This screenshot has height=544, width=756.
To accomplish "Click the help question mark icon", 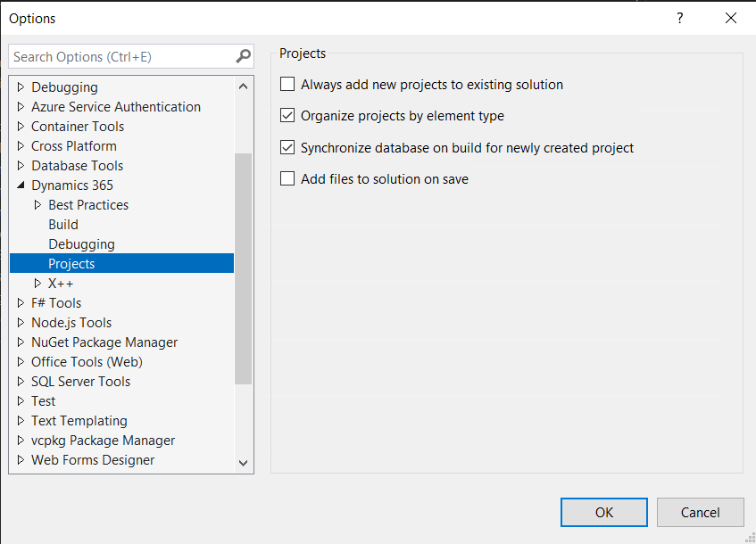I will [679, 18].
